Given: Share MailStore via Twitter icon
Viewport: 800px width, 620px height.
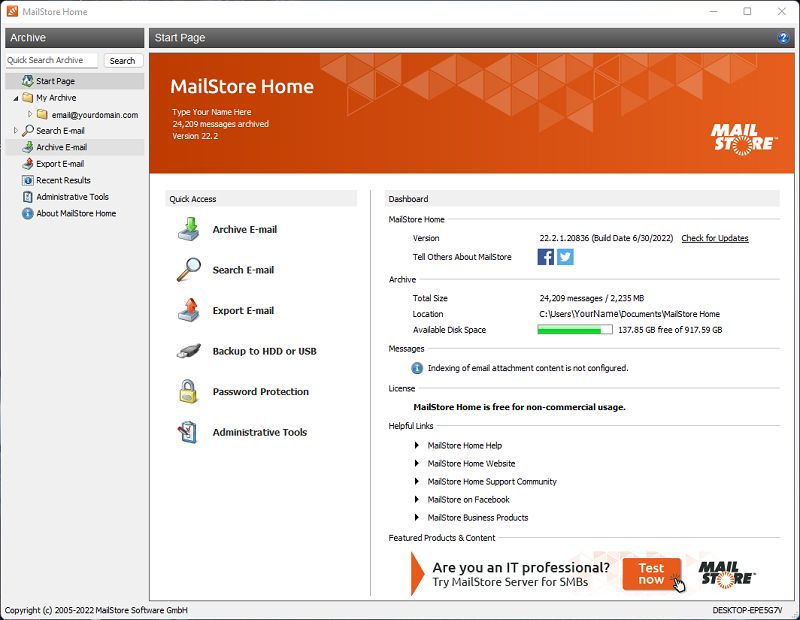Looking at the screenshot, I should click(x=565, y=257).
